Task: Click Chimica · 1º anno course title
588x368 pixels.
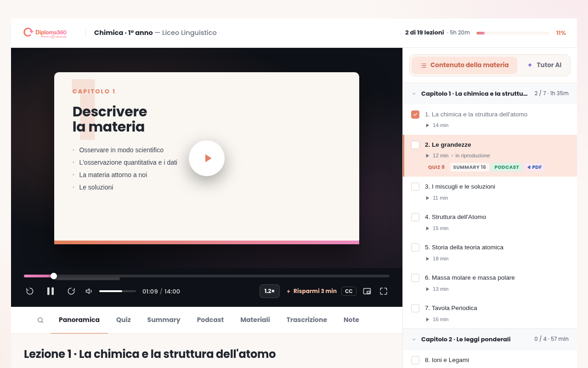Action: pos(123,33)
